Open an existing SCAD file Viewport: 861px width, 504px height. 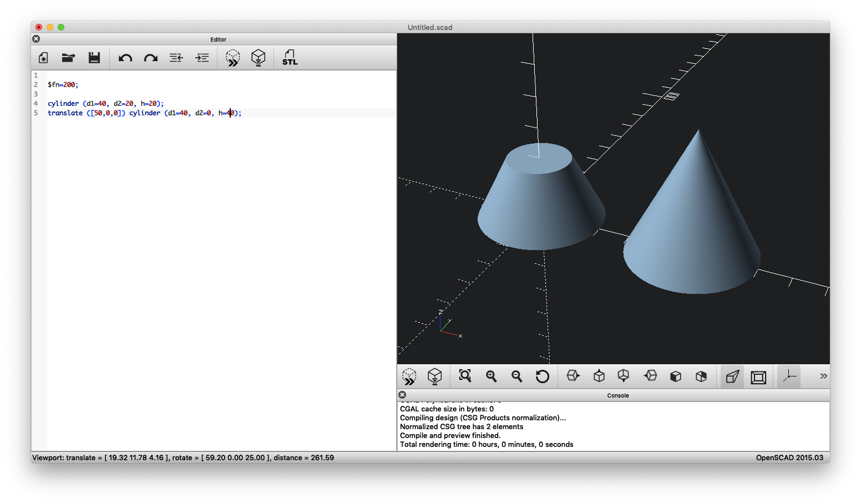68,57
